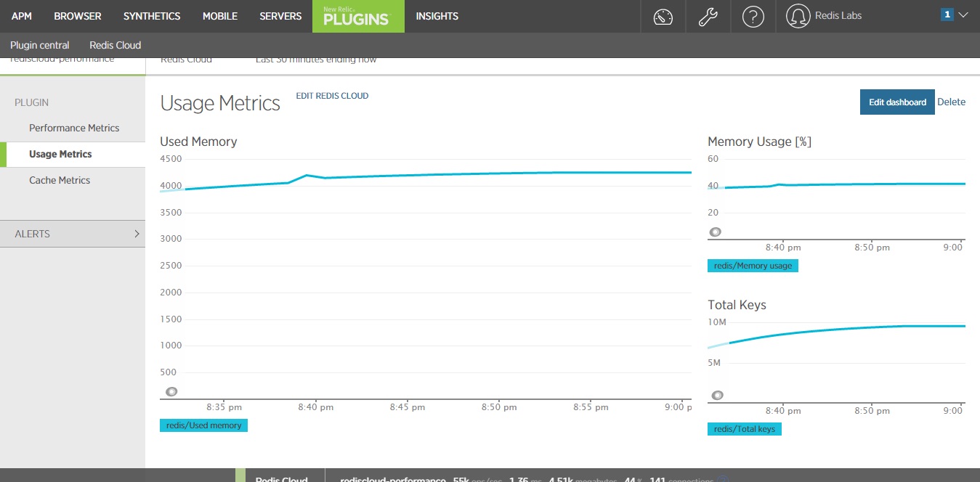Open the wrench tools icon
Viewport: 980px width, 482px height.
coord(708,17)
